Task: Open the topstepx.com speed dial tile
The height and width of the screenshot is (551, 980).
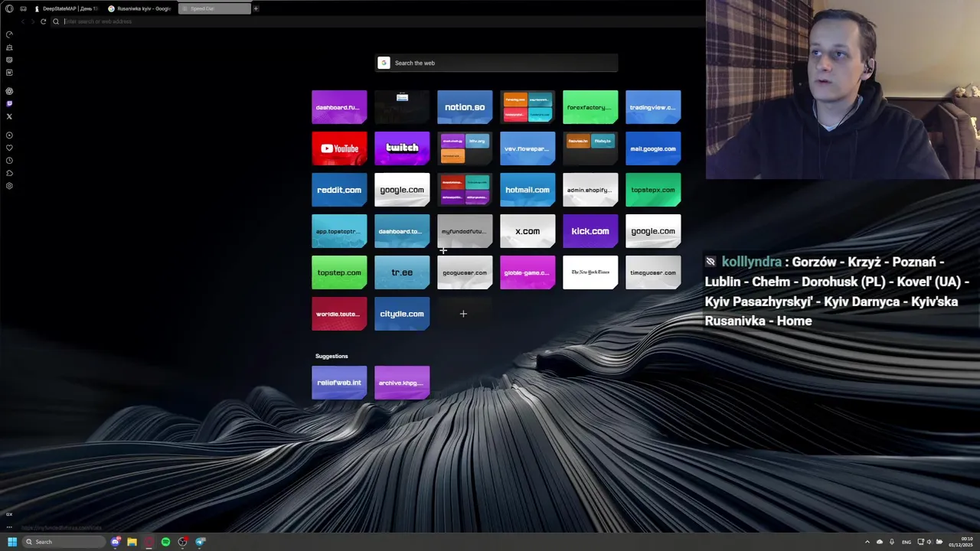Action: (x=653, y=190)
